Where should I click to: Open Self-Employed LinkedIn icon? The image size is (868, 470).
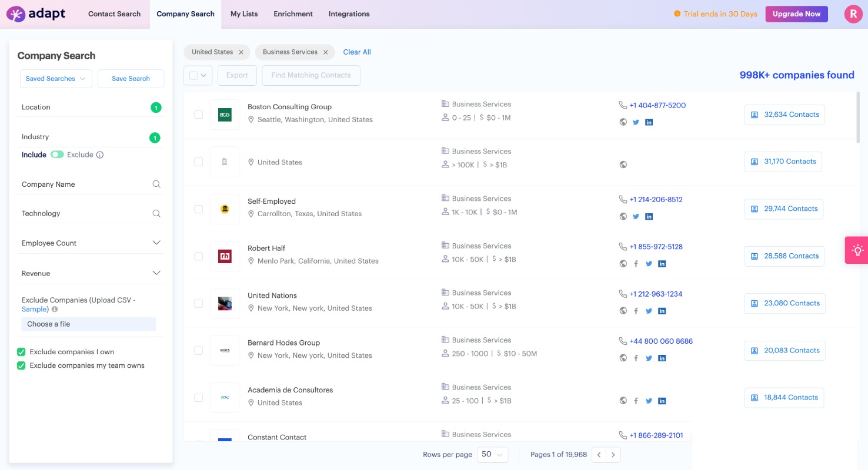[x=649, y=217]
